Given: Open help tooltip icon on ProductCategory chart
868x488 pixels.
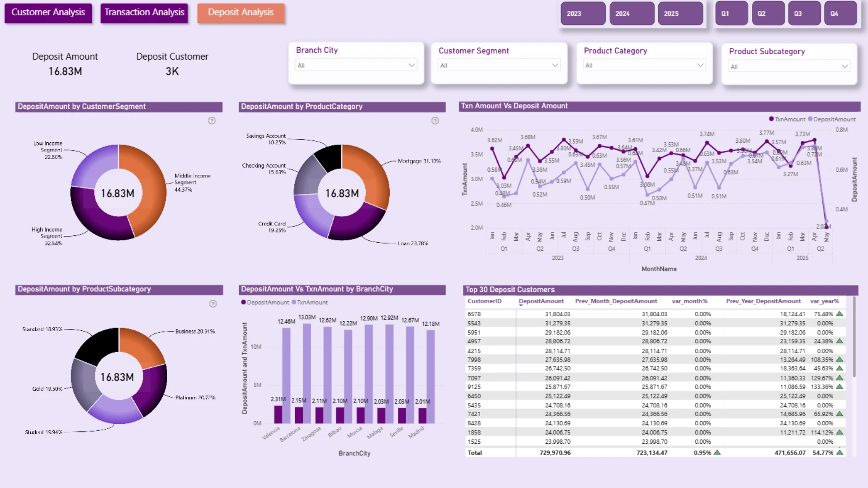Looking at the screenshot, I should 435,121.
